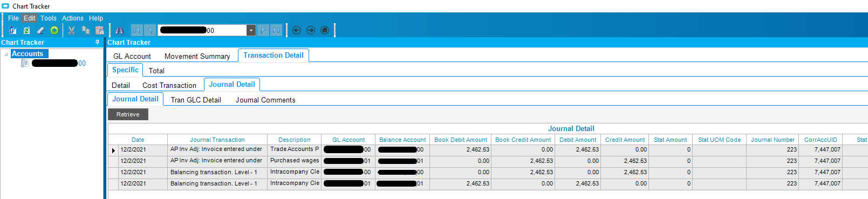Click the Purchased wages description cell
Image resolution: width=868 pixels, height=199 pixels.
coord(295,161)
